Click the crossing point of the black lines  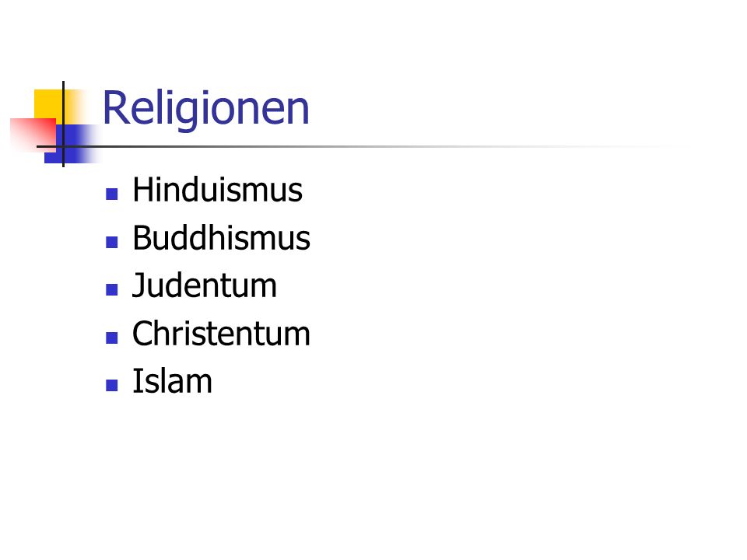63,147
